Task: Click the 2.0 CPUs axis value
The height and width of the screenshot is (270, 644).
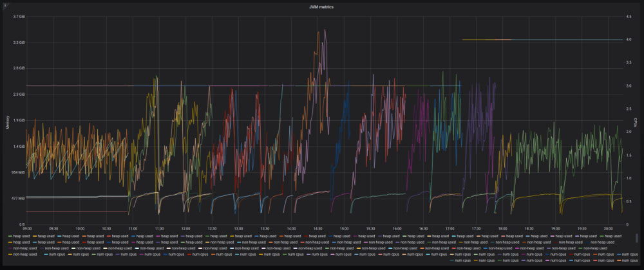Action: [x=629, y=132]
